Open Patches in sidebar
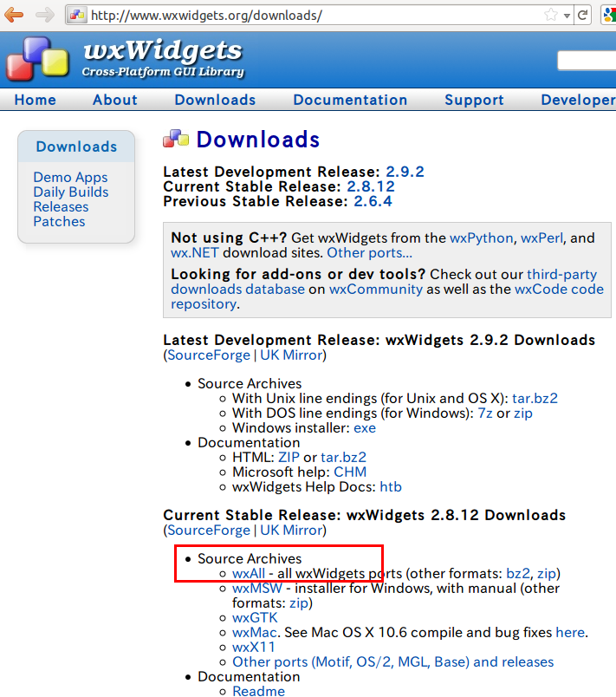The height and width of the screenshot is (697, 616). (59, 221)
